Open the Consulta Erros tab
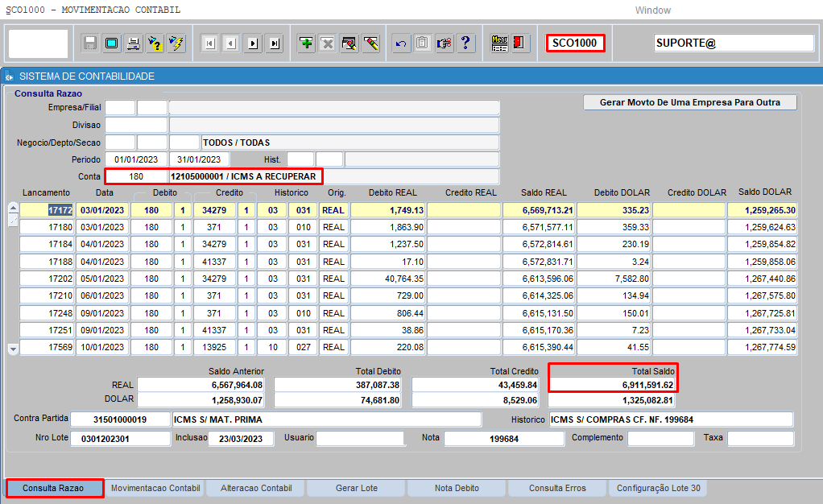The width and height of the screenshot is (823, 504). coord(557,488)
